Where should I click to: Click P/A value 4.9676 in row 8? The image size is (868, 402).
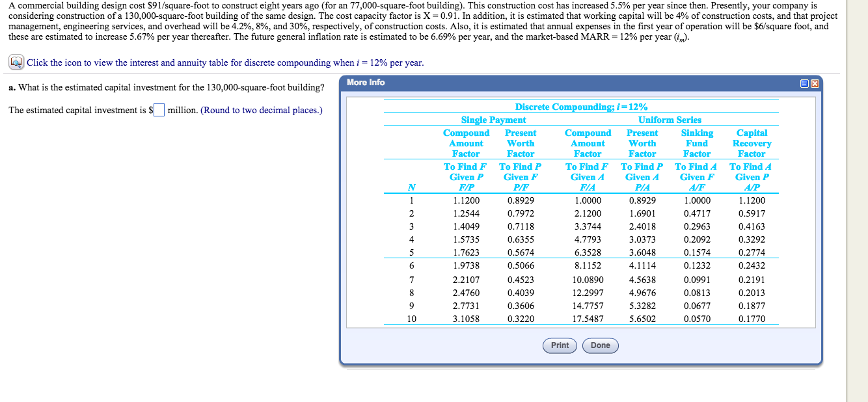tap(642, 293)
